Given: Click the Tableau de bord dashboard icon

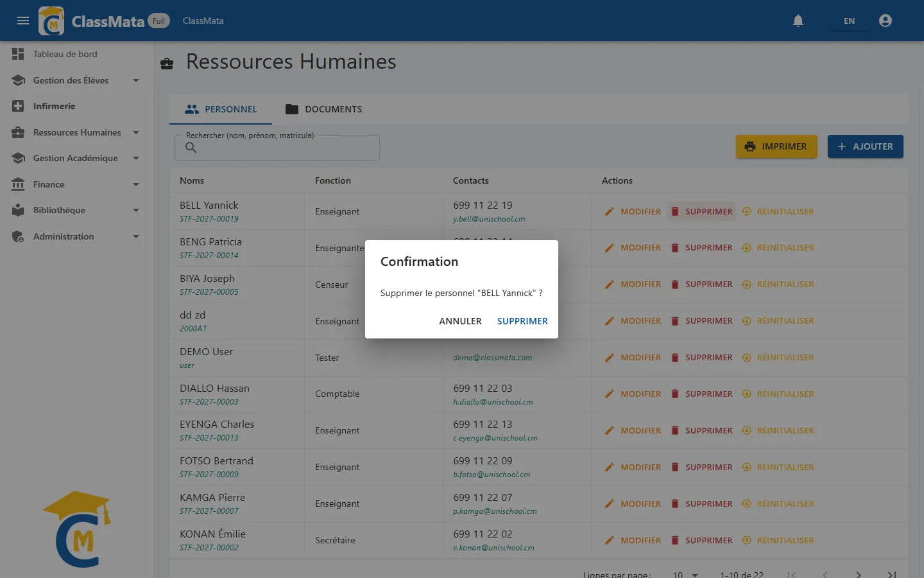Looking at the screenshot, I should 18,54.
